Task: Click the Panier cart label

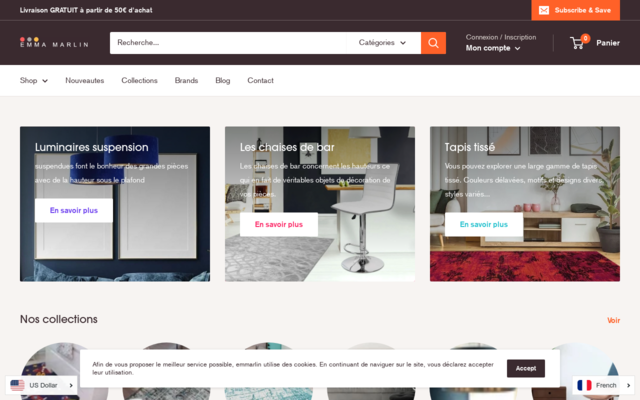Action: point(608,43)
